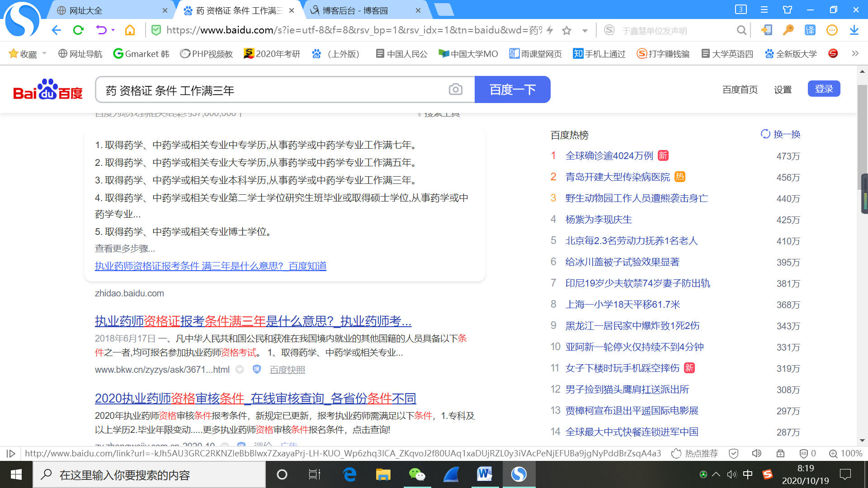
Task: Toggle sidebar panel icon at bottom-left
Action: pos(11,453)
